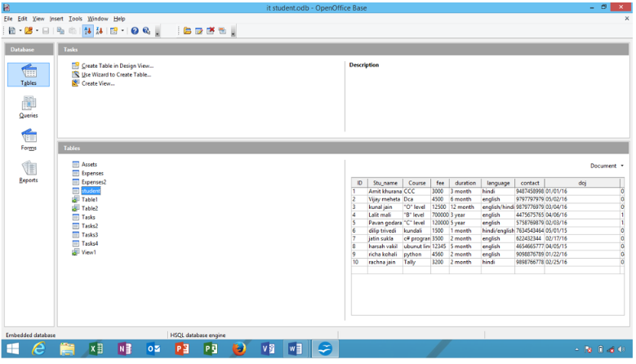Screen dimensions: 636x364
Task: Click the Form wizard toolbar icon
Action: pos(113,31)
